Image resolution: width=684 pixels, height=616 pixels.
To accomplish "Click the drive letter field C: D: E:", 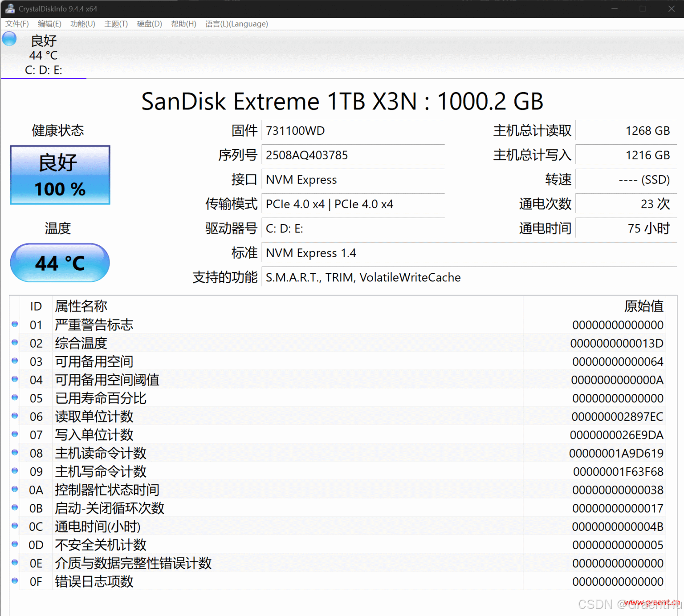I will [353, 229].
